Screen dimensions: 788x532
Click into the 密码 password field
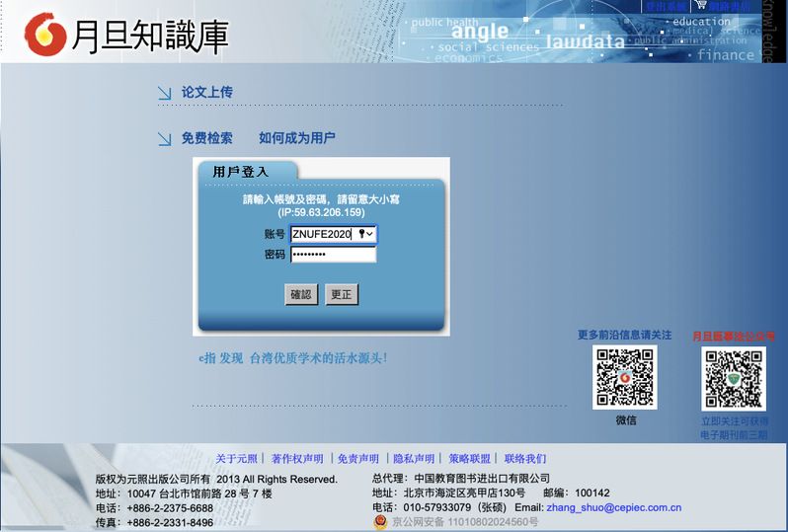333,255
